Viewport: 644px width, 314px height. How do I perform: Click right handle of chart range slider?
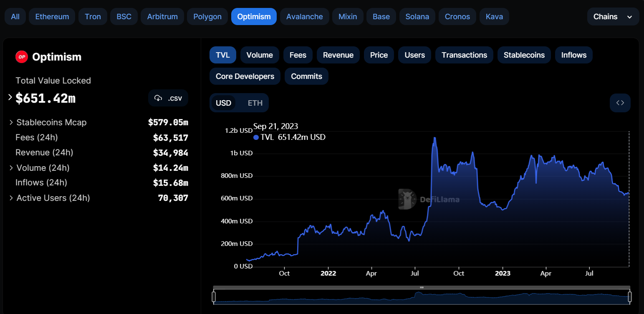pyautogui.click(x=630, y=297)
